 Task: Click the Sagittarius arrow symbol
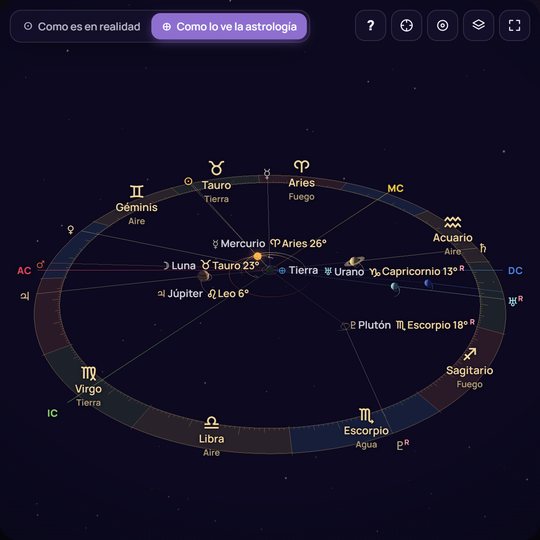(470, 354)
